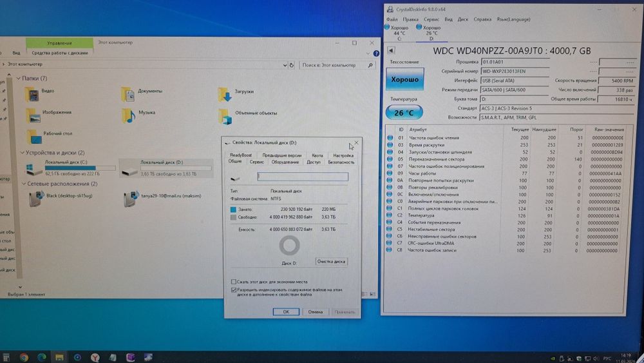The height and width of the screenshot is (363, 644).
Task: Open the Видео folder in Explorer
Action: (33, 94)
